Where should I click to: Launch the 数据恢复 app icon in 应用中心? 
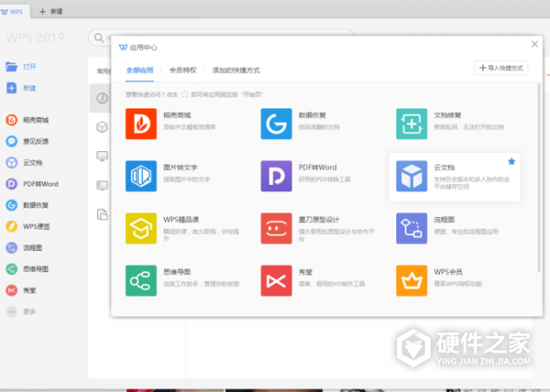pyautogui.click(x=277, y=124)
